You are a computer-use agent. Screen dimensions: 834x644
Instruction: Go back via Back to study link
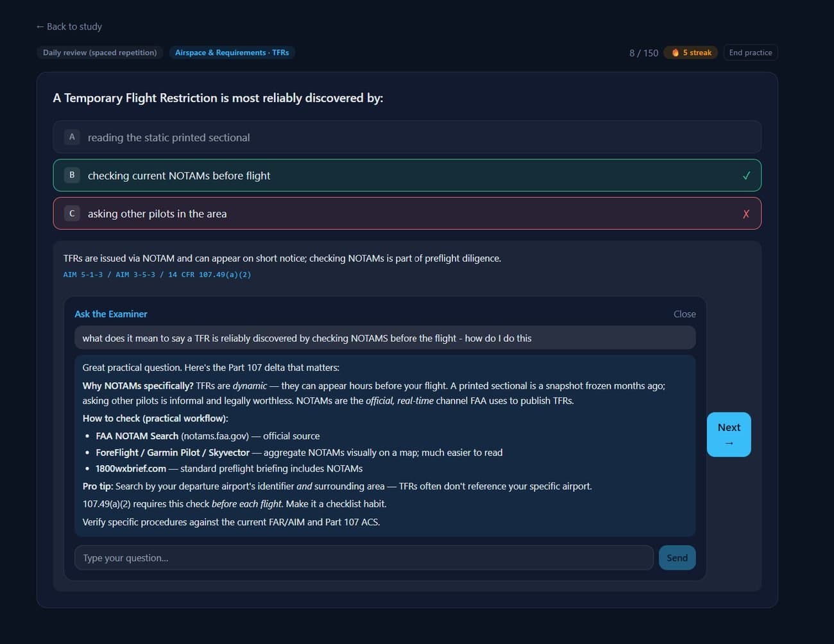[x=69, y=26]
